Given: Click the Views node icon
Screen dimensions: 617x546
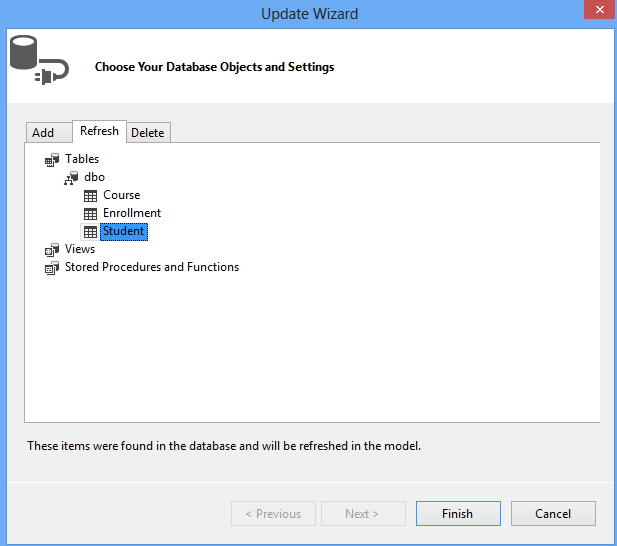Looking at the screenshot, I should pyautogui.click(x=52, y=250).
